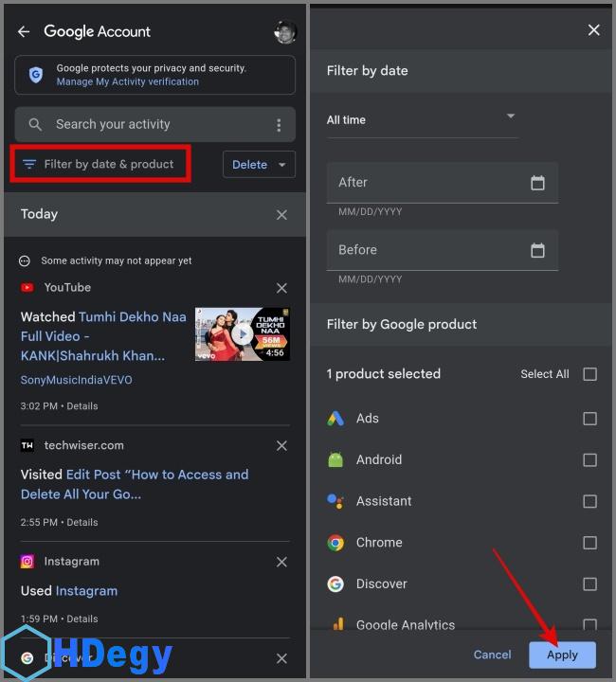The width and height of the screenshot is (616, 682).
Task: Click Manage My Activity verification link
Action: click(127, 82)
